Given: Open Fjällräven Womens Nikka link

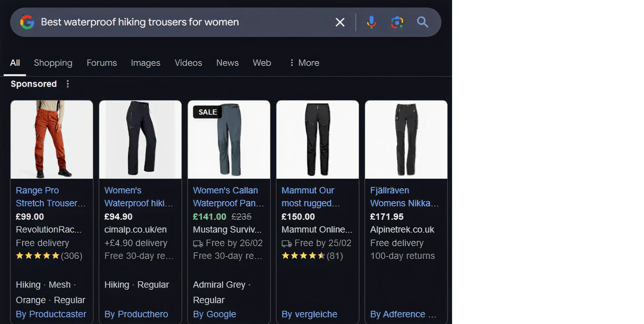Looking at the screenshot, I should (404, 197).
